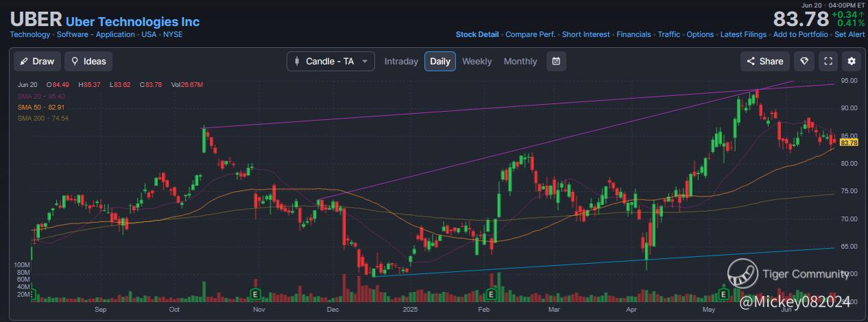Screen dimensions: 868x322
Task: Open the Short Interest link
Action: [x=586, y=34]
